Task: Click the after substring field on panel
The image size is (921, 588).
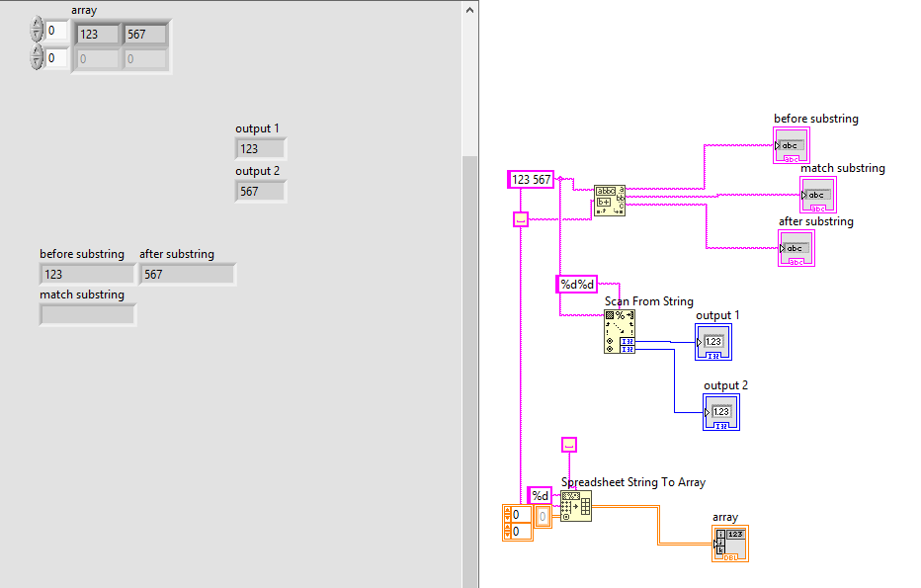Action: coord(187,275)
